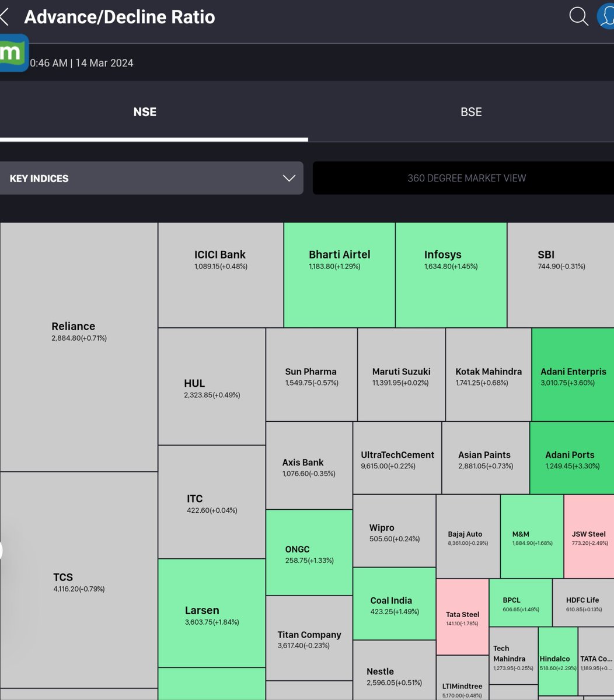
Task: Select the SBI tile
Action: 561,275
